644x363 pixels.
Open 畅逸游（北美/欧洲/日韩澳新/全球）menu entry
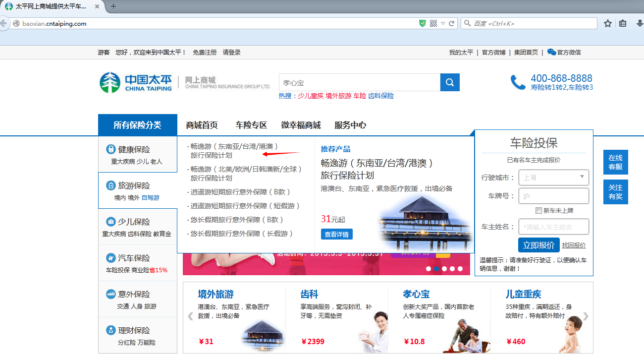(246, 174)
